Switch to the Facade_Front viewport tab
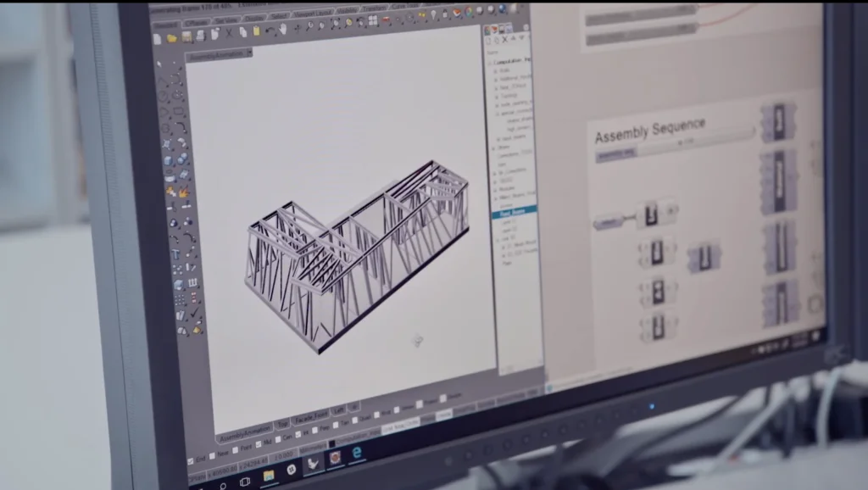The image size is (868, 490). click(x=310, y=417)
